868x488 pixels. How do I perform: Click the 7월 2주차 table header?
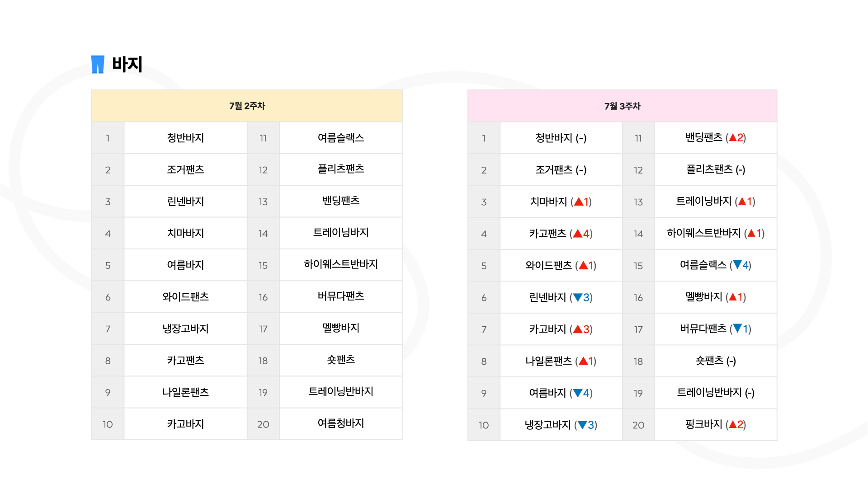tap(247, 106)
